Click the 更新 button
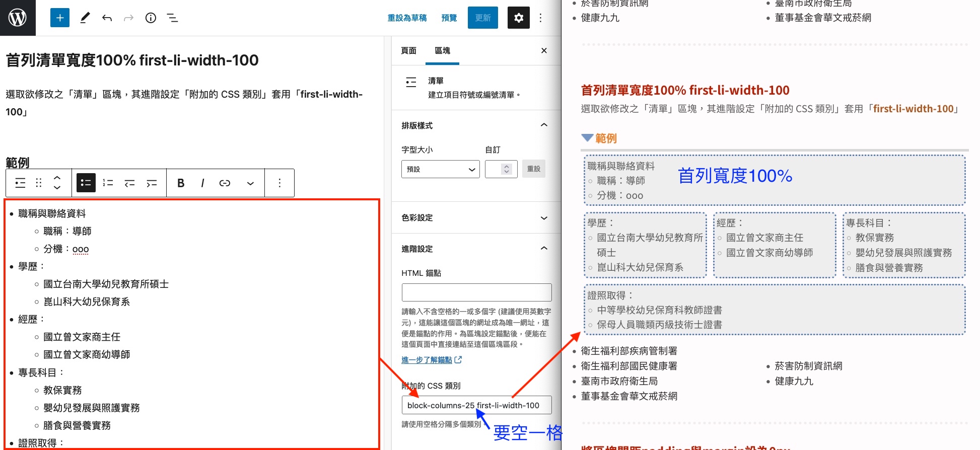The image size is (980, 450). pyautogui.click(x=483, y=18)
